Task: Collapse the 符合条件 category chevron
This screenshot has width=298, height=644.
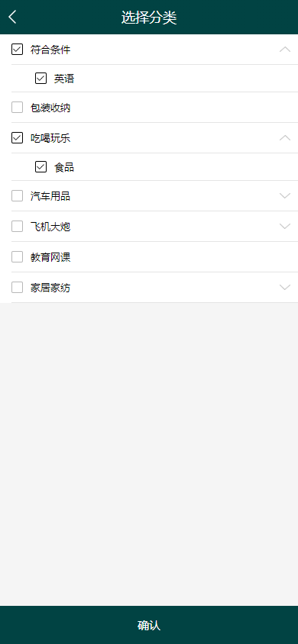Action: (285, 50)
